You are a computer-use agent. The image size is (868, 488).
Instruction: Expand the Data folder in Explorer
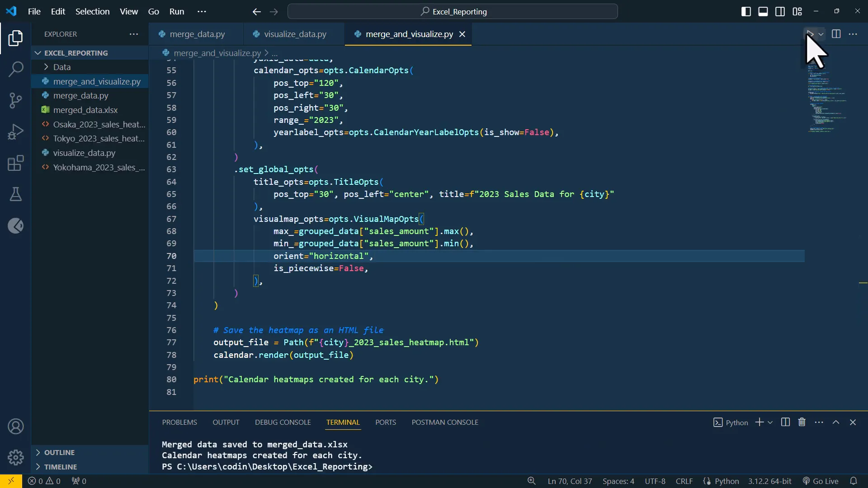click(46, 67)
